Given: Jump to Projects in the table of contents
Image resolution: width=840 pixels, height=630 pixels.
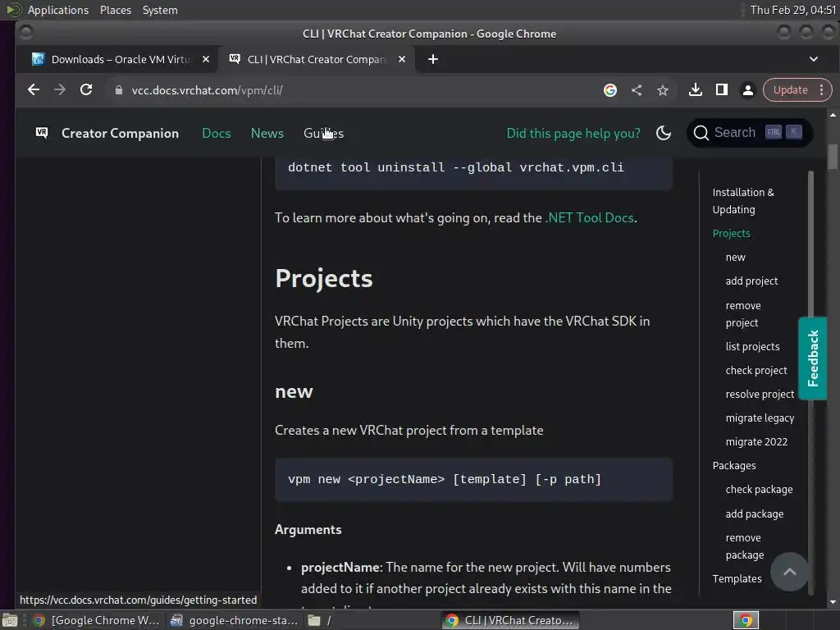Looking at the screenshot, I should [x=731, y=234].
